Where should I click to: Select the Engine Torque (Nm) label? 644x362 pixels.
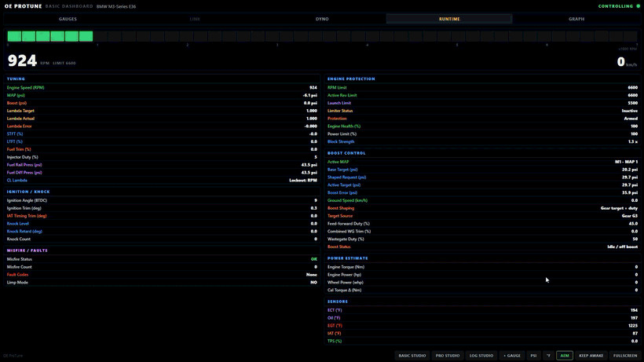point(346,267)
